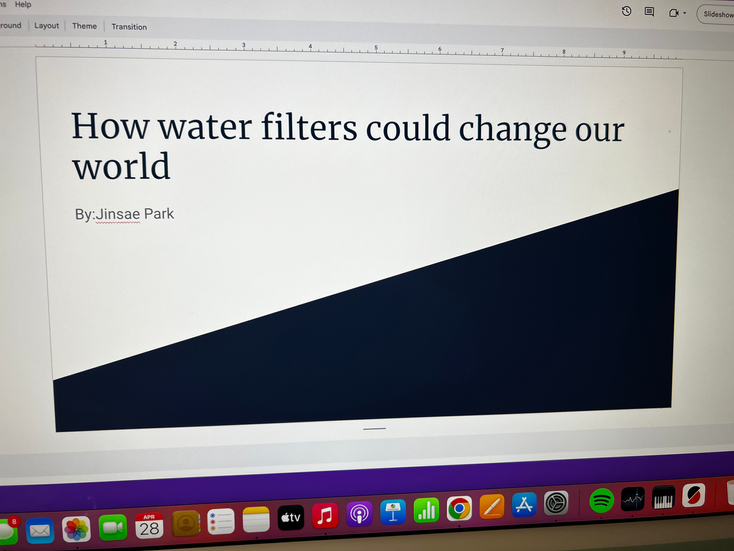Click the video call camera icon
The image size is (734, 551).
tap(673, 13)
